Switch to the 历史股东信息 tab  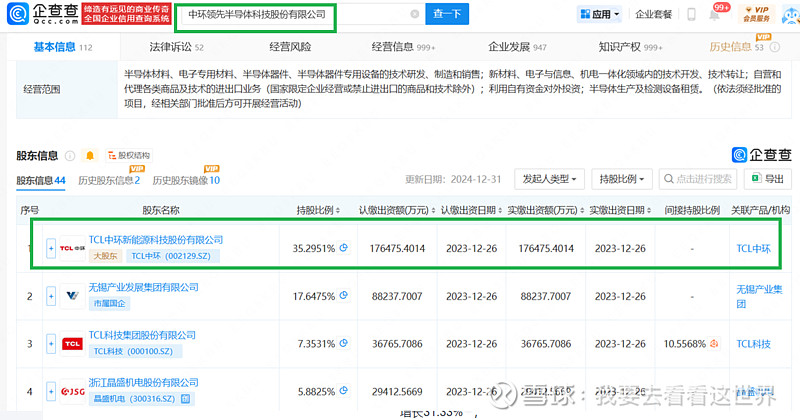[110, 180]
